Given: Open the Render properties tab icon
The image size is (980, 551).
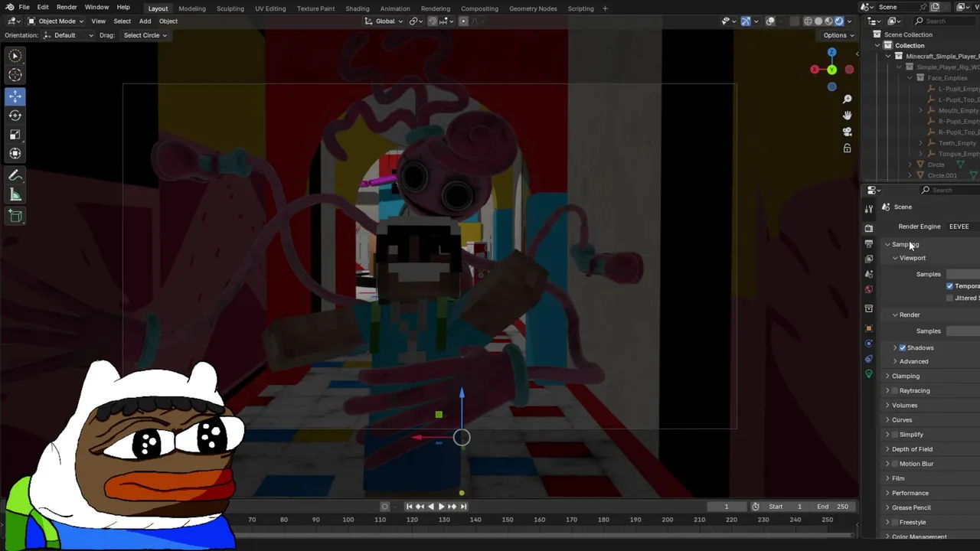Looking at the screenshot, I should (868, 228).
